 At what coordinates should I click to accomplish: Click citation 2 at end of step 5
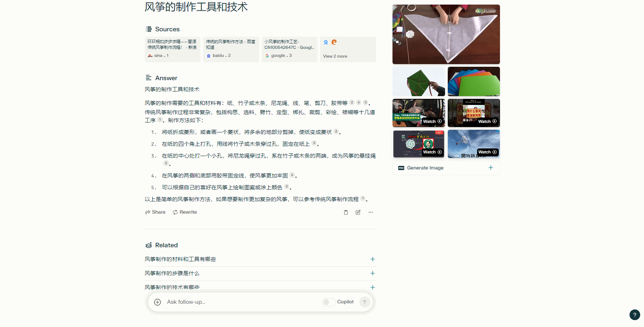pos(287,187)
